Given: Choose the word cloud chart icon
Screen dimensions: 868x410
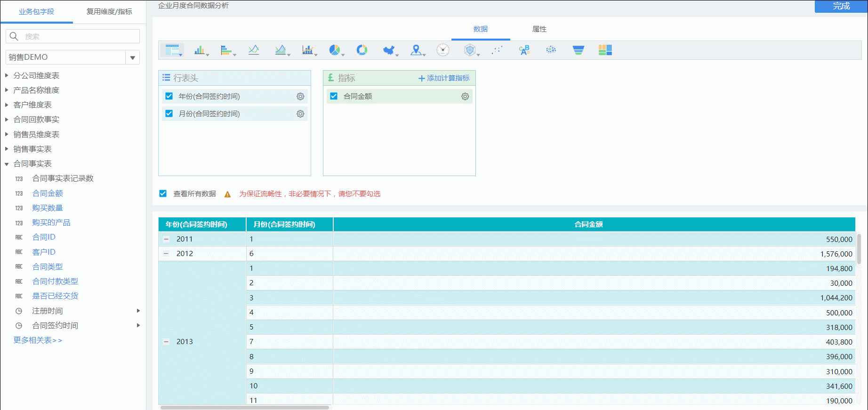Looking at the screenshot, I should click(x=524, y=50).
